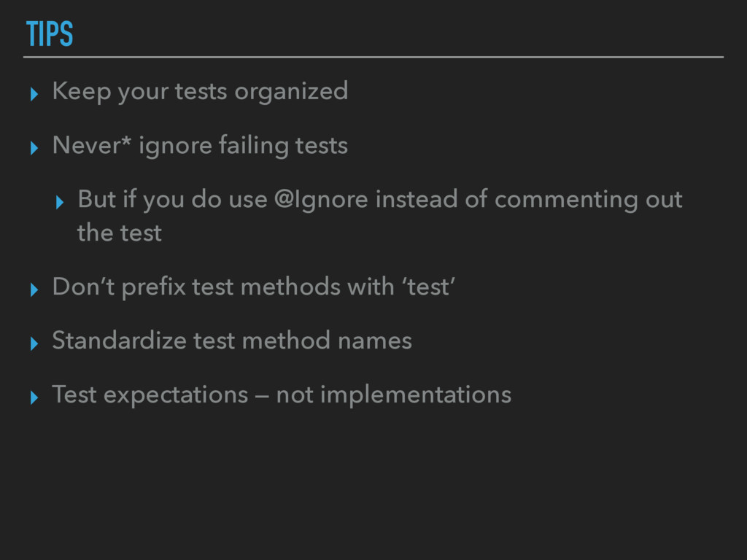The image size is (747, 560).
Task: Click the word organized in the first bullet
Action: coord(291,91)
